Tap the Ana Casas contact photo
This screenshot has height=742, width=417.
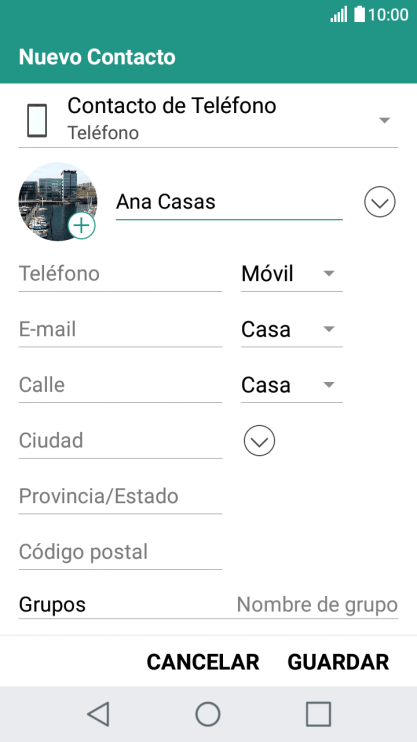[x=58, y=202]
